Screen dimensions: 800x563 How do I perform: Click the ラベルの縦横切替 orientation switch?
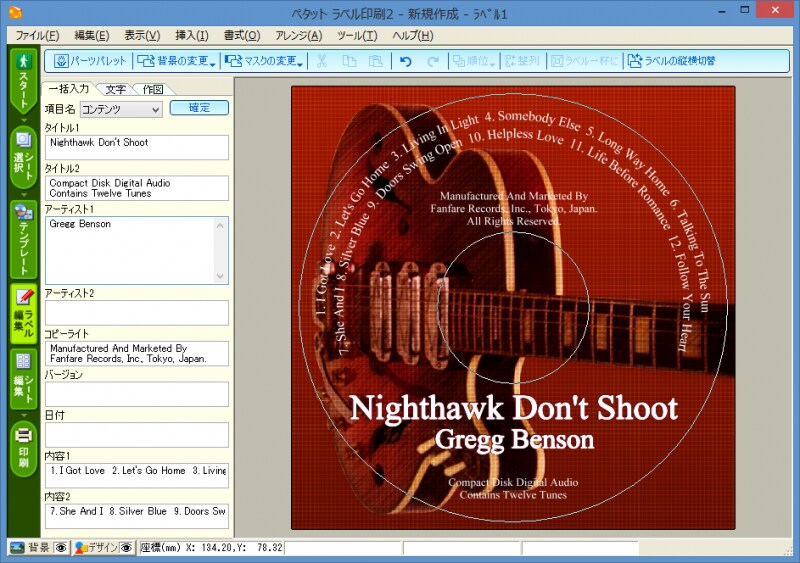(671, 61)
